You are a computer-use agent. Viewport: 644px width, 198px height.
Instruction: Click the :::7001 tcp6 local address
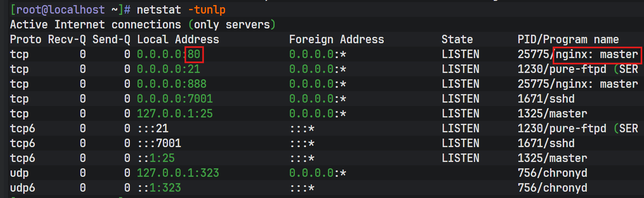tap(159, 143)
